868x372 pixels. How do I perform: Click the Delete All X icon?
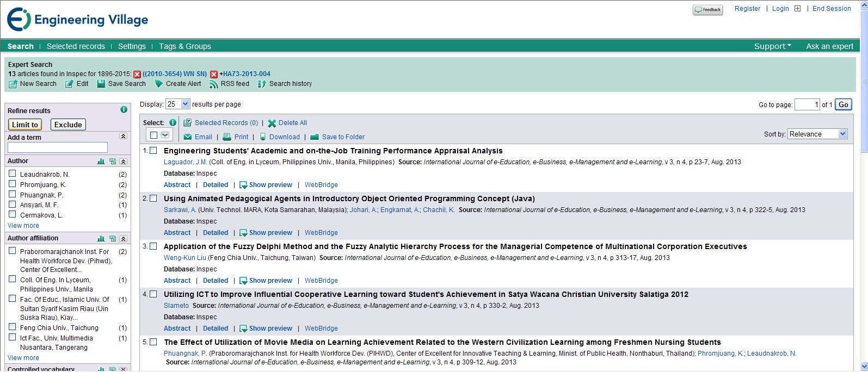click(x=272, y=123)
